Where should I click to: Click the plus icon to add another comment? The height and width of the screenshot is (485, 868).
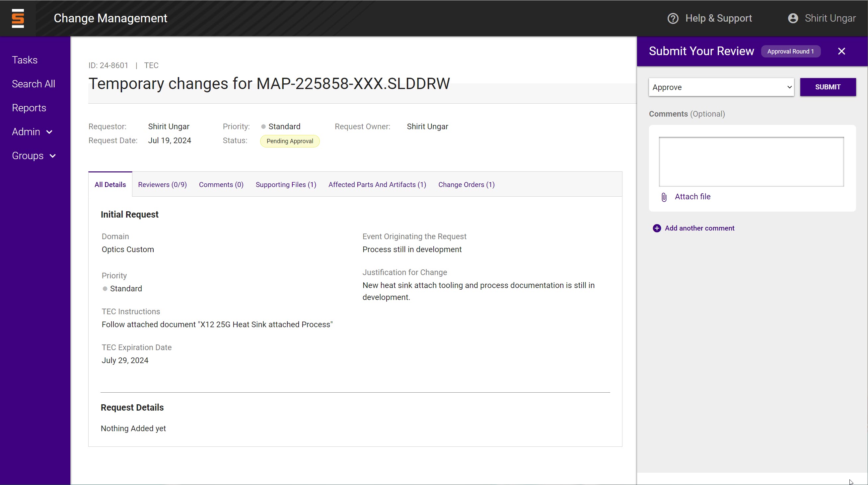click(657, 228)
